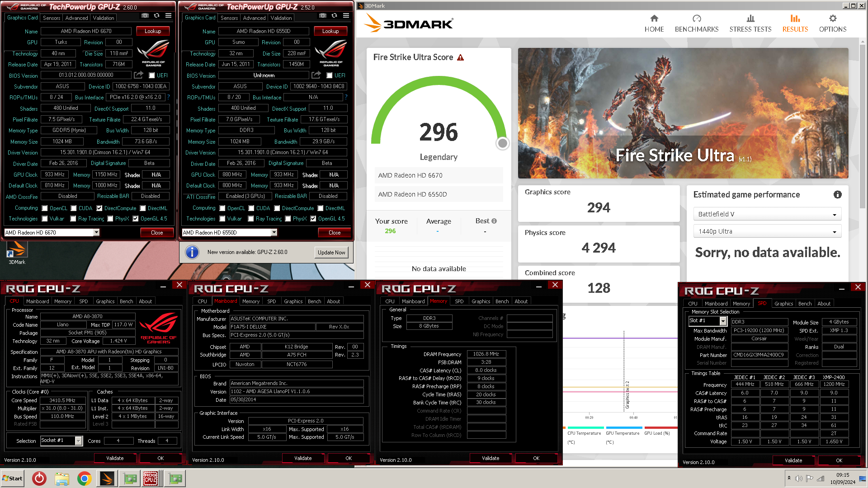The image size is (868, 488).
Task: Click bus interface question mark in GPU-Z 2.52.0
Action: [346, 97]
